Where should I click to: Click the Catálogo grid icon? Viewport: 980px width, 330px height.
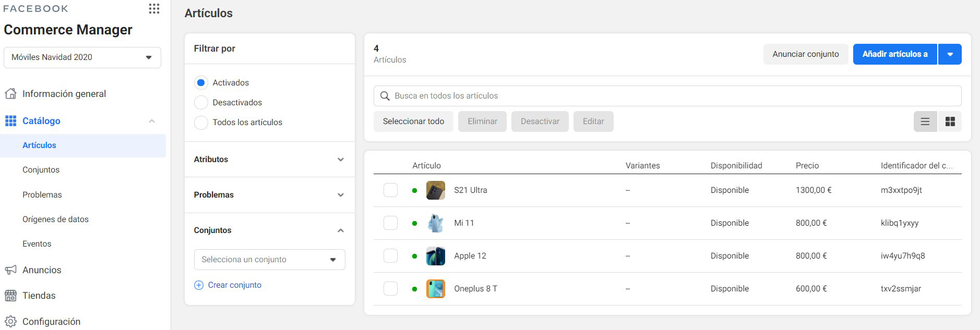[x=10, y=121]
